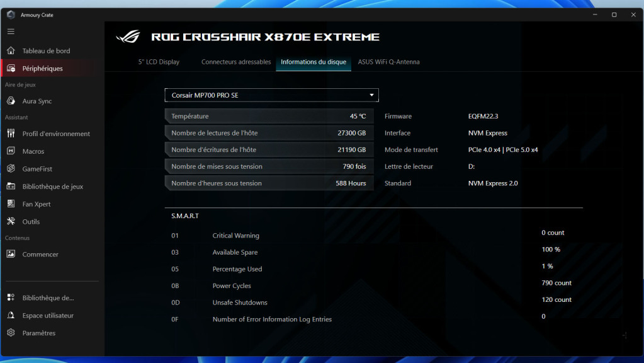This screenshot has width=644, height=363.
Task: Click the S.M.A.R.T heading
Action: (185, 216)
